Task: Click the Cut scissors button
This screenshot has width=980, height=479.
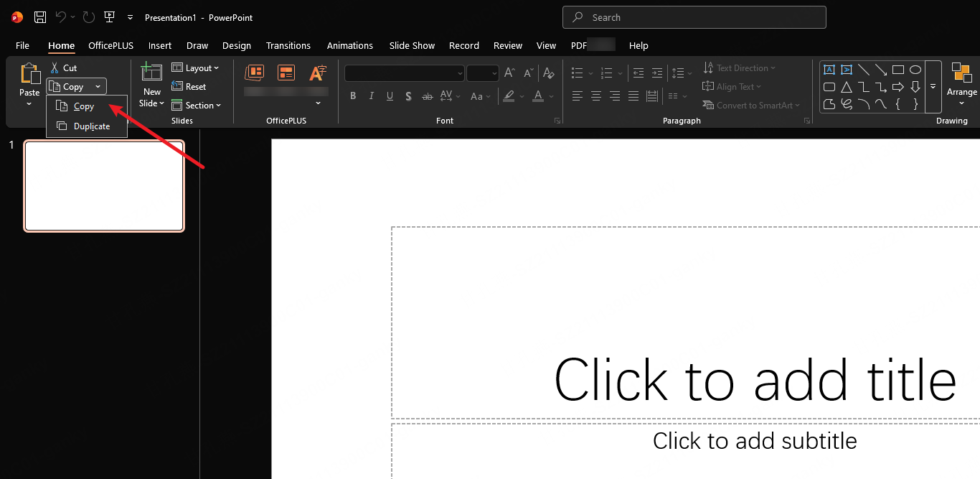Action: pos(63,68)
